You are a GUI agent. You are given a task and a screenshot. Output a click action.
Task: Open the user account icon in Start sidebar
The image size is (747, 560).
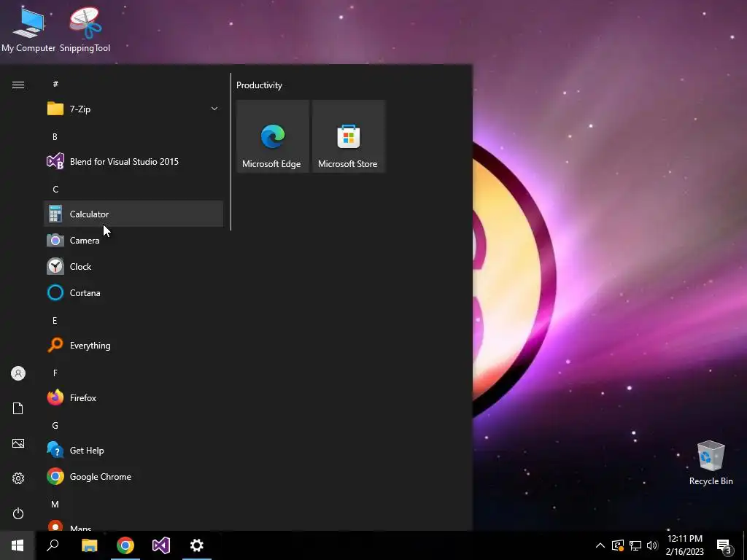(x=18, y=373)
